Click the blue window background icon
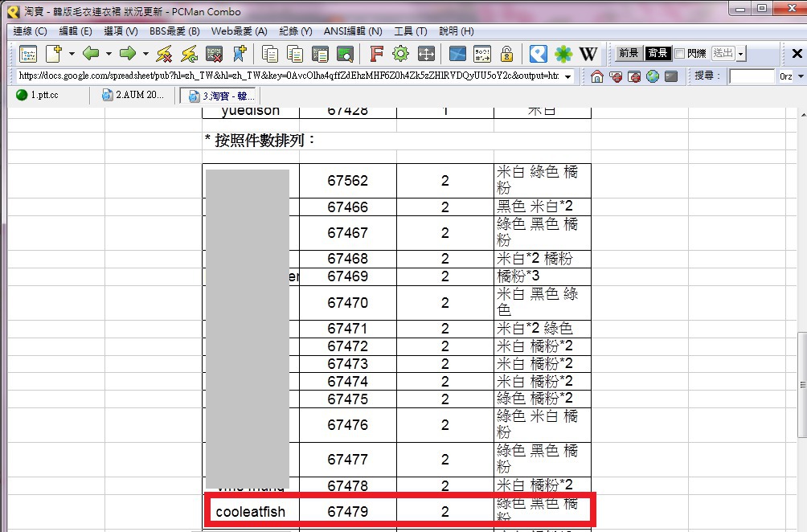The image size is (807, 532). (x=457, y=54)
